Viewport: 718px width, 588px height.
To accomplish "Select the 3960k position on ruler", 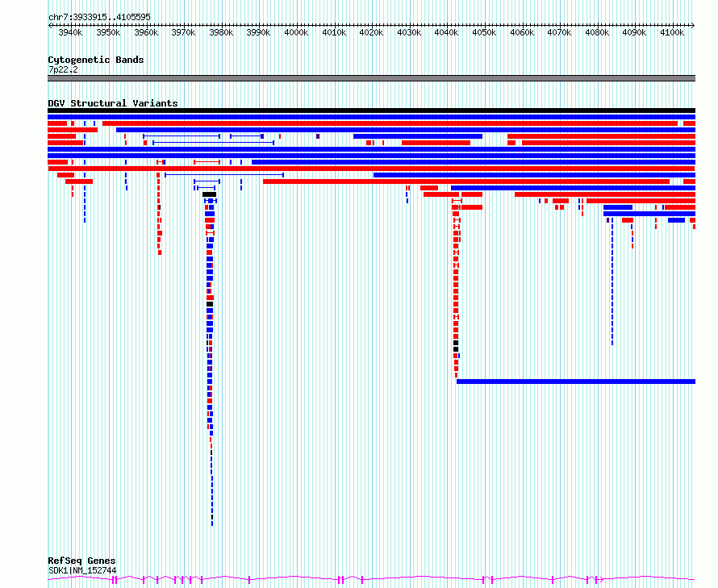I will pos(146,32).
